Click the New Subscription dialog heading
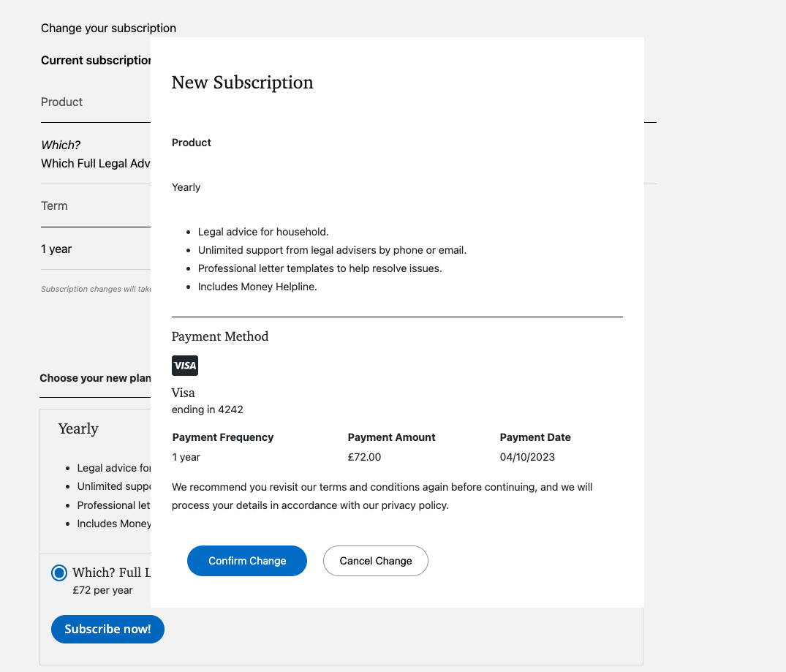The width and height of the screenshot is (786, 672). point(242,83)
